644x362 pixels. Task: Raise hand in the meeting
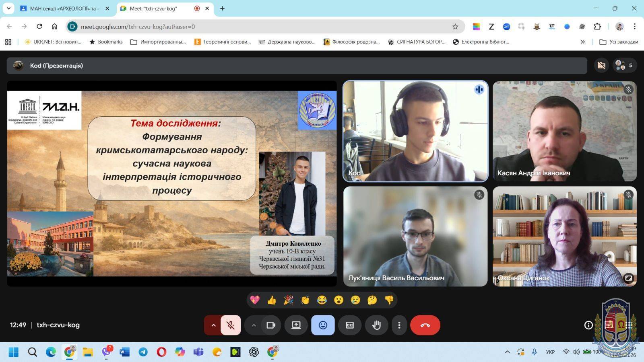376,325
